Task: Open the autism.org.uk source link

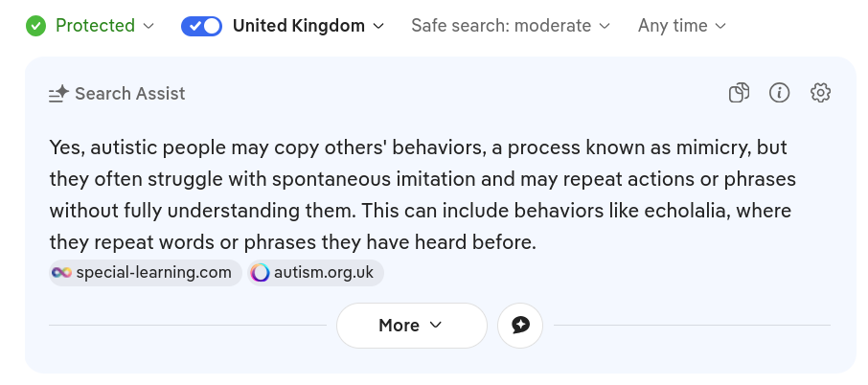Action: point(323,273)
